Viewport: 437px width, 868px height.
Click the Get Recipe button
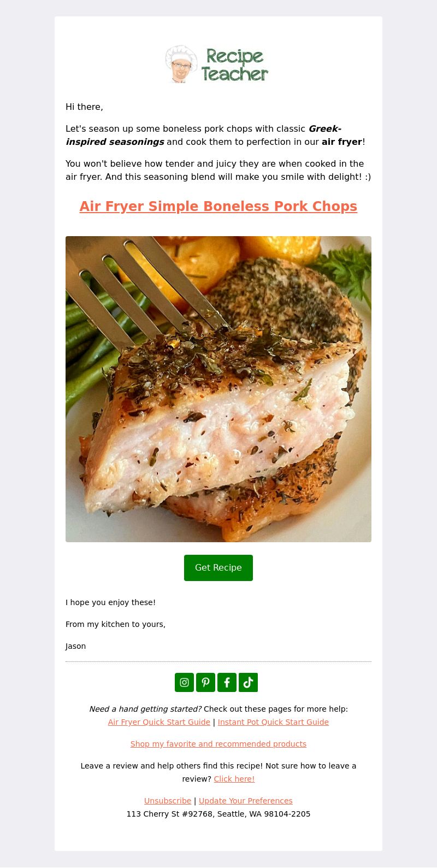pyautogui.click(x=218, y=567)
